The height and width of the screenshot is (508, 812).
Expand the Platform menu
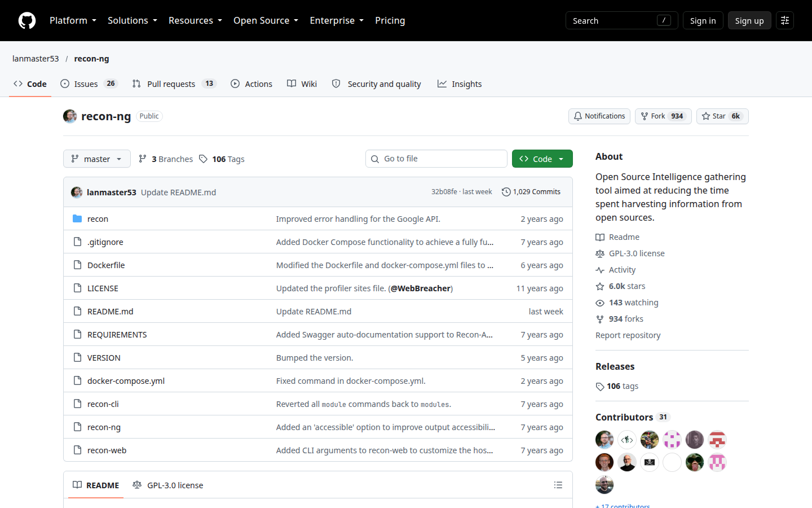pos(73,20)
